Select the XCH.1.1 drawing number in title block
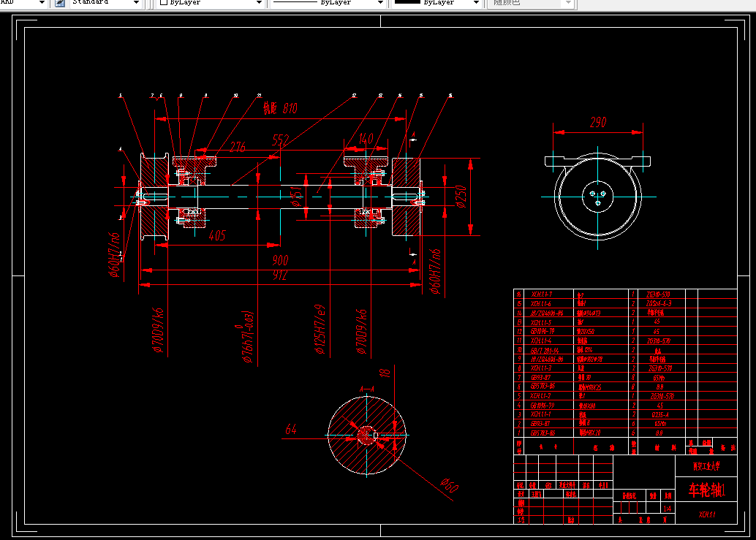Viewport: 756px width, 540px height. [x=707, y=514]
